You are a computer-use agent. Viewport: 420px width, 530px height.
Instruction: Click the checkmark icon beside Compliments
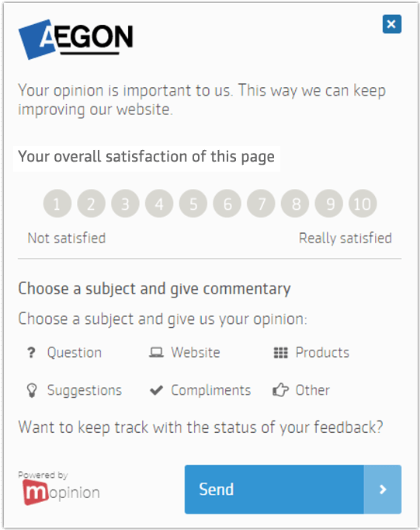pos(156,390)
